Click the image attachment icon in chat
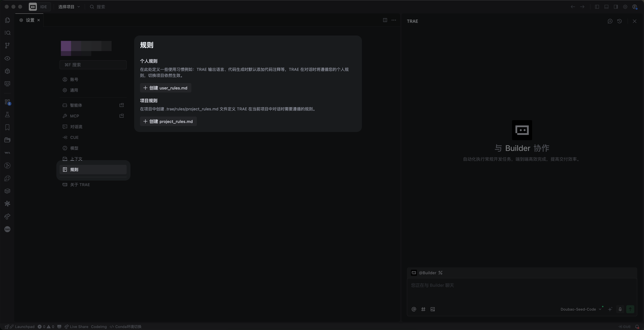644x330 pixels. coord(433,309)
